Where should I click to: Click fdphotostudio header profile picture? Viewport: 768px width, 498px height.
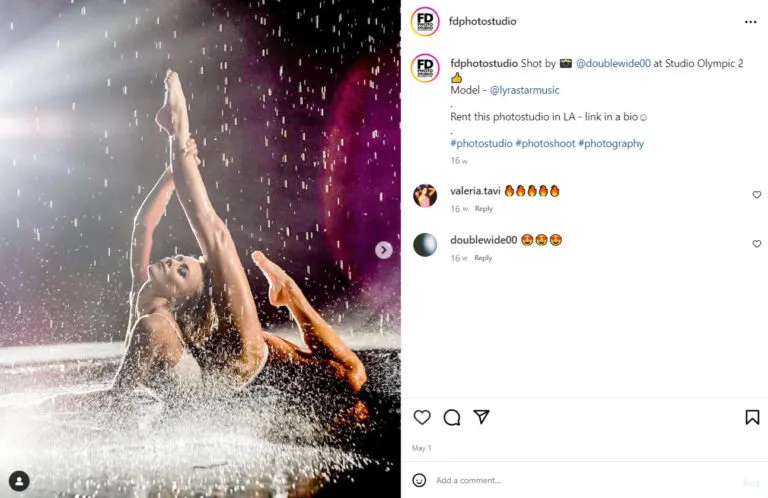(x=425, y=21)
